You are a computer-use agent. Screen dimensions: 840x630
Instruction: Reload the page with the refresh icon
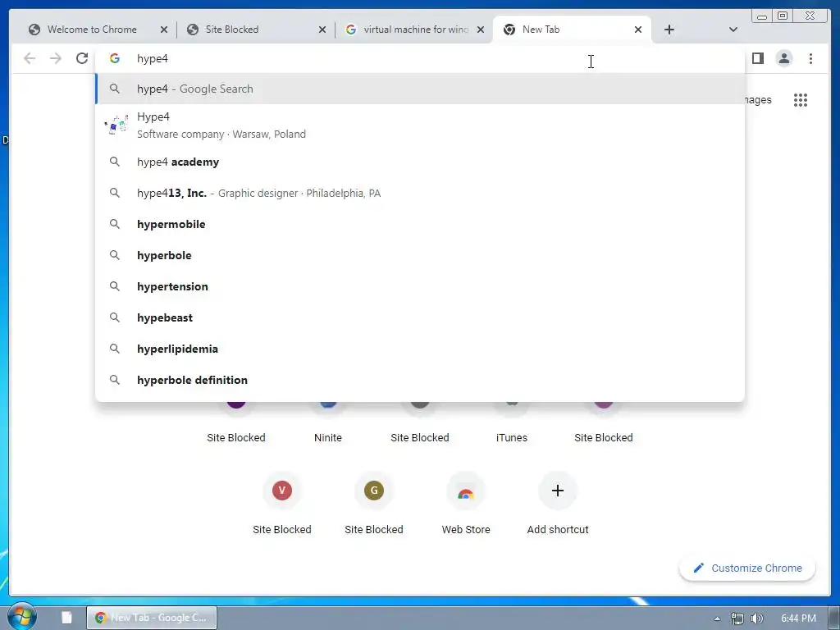[81, 58]
